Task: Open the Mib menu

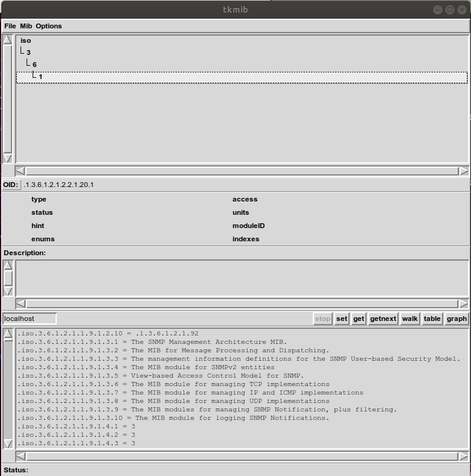Action: (x=26, y=26)
